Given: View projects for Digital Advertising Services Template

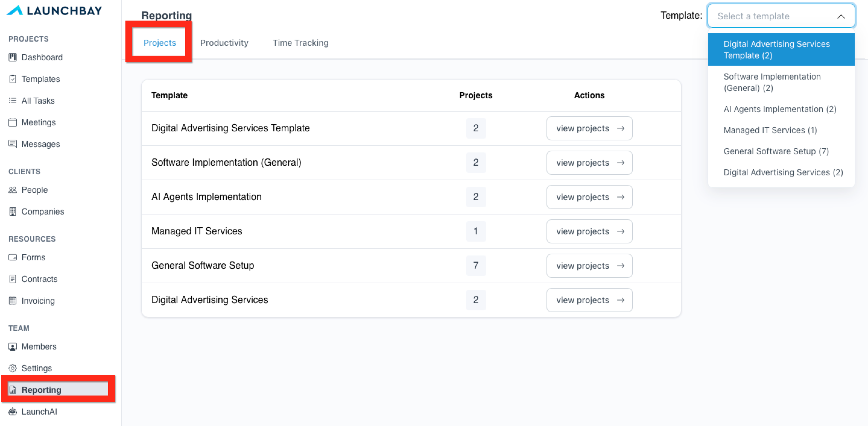Looking at the screenshot, I should coord(589,129).
